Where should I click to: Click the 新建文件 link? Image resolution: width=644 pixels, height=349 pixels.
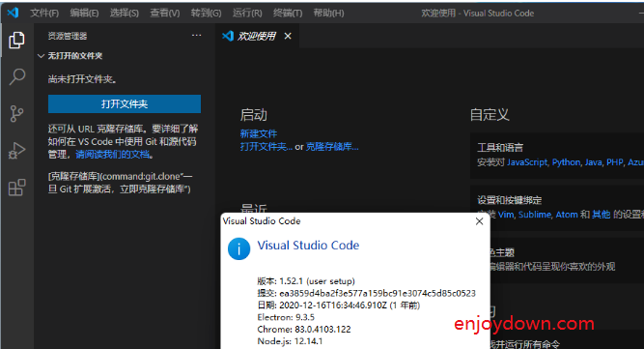(x=259, y=133)
